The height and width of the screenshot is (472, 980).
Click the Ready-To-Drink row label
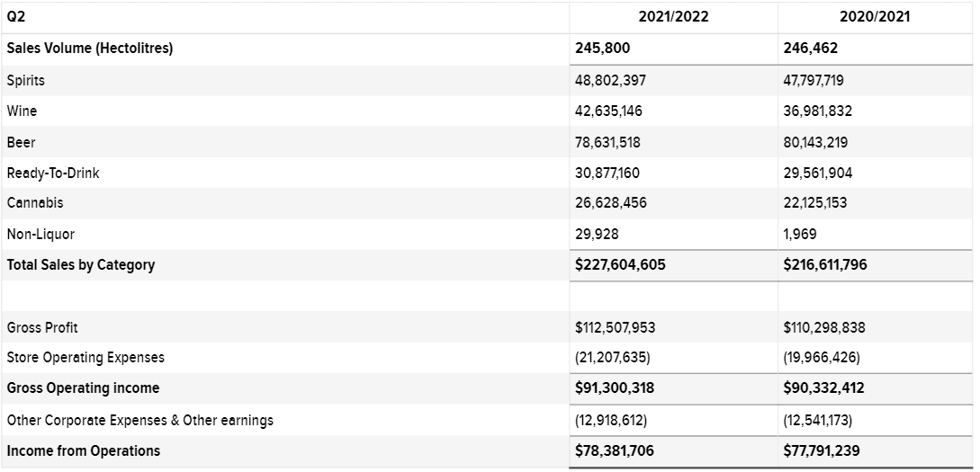(53, 173)
